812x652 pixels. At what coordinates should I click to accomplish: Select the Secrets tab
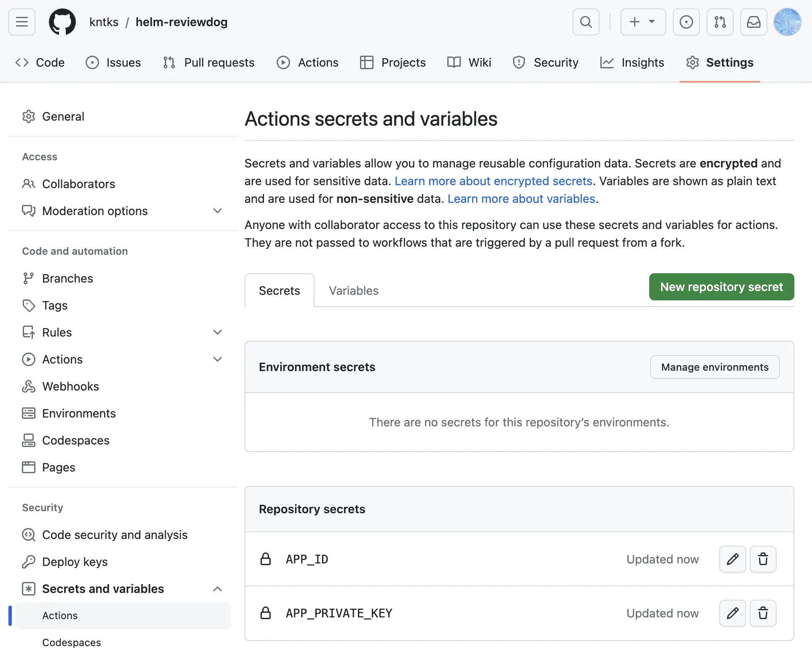[x=280, y=289]
